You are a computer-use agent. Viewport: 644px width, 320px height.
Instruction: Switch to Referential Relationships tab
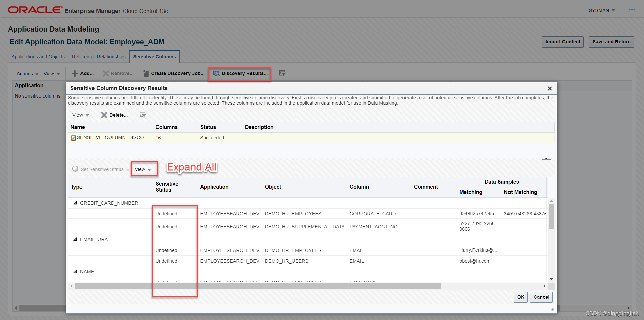[99, 57]
